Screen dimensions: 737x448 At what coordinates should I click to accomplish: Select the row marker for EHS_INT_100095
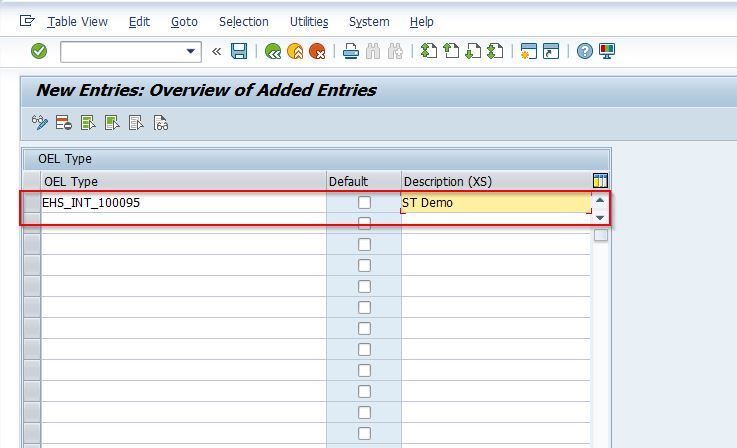click(32, 202)
